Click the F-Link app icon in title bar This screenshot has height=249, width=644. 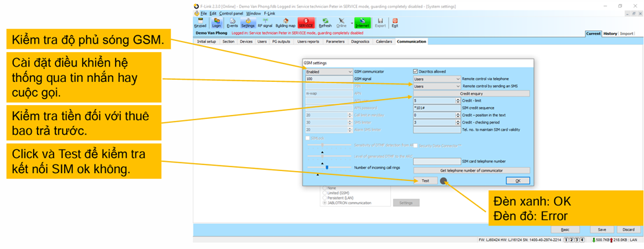tap(196, 7)
